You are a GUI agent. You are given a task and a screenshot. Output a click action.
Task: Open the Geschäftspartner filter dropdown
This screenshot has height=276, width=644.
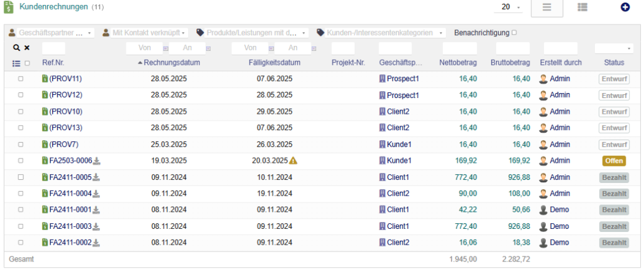50,32
